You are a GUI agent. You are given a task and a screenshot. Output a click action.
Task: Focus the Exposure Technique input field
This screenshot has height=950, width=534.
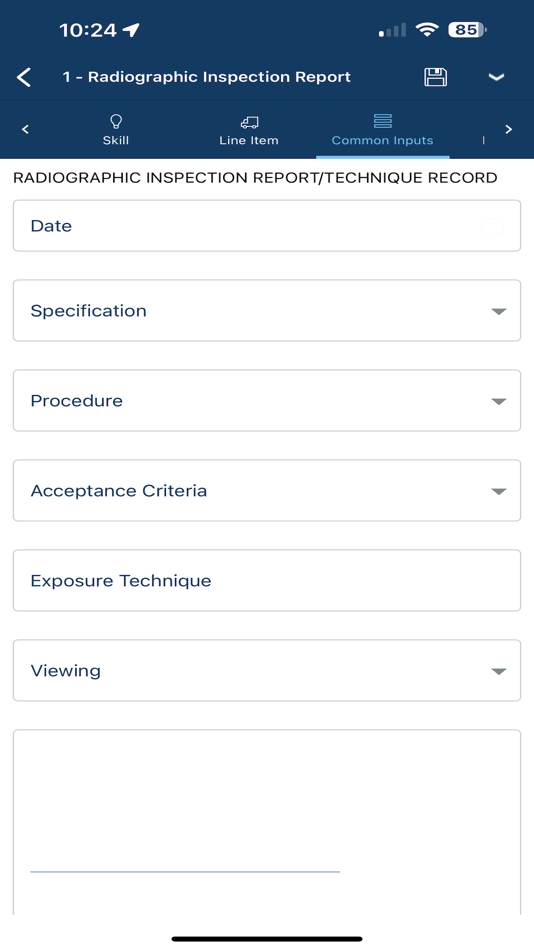pos(267,580)
